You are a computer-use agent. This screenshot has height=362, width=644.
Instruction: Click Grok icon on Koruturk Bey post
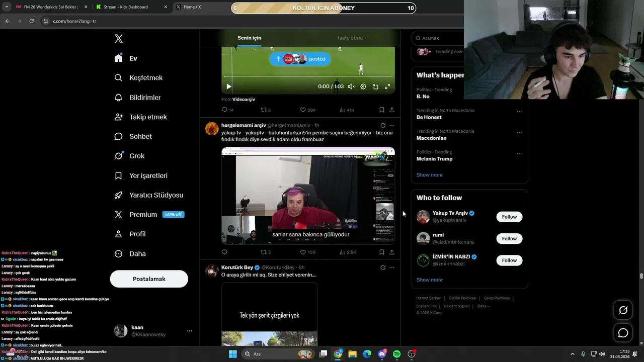point(383,268)
